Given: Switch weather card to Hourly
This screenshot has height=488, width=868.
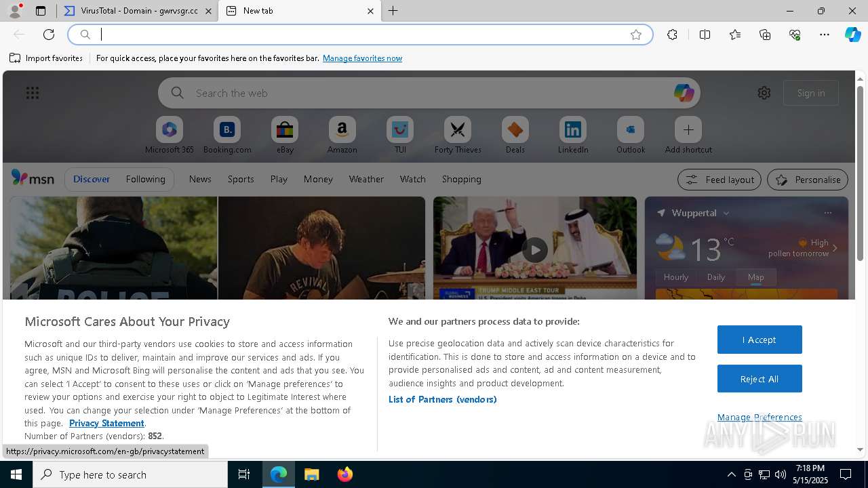Looking at the screenshot, I should pyautogui.click(x=676, y=277).
